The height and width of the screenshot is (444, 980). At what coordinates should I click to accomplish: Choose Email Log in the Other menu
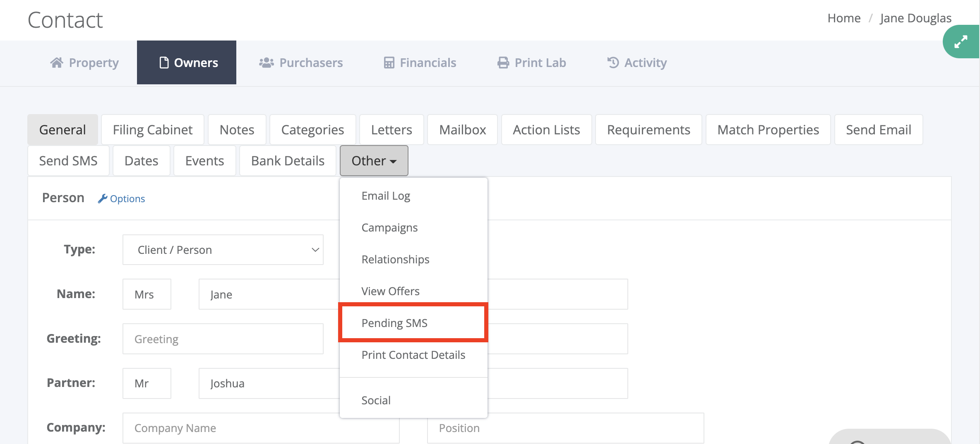tap(386, 196)
